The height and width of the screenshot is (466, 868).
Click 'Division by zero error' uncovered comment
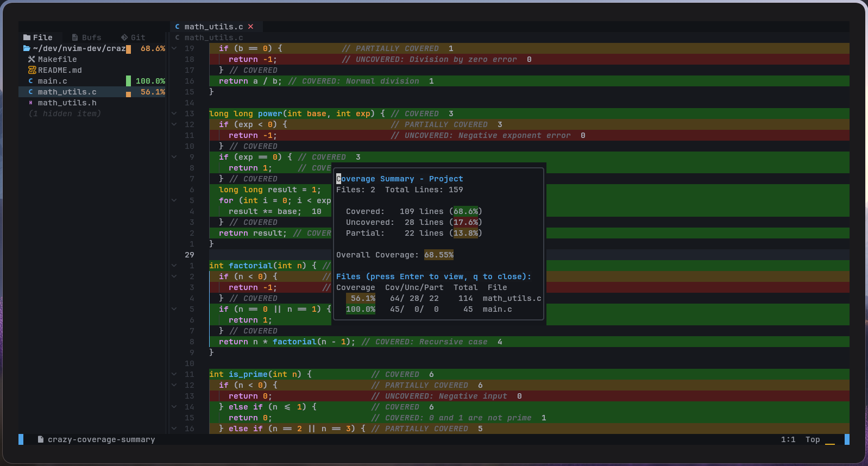pyautogui.click(x=463, y=59)
